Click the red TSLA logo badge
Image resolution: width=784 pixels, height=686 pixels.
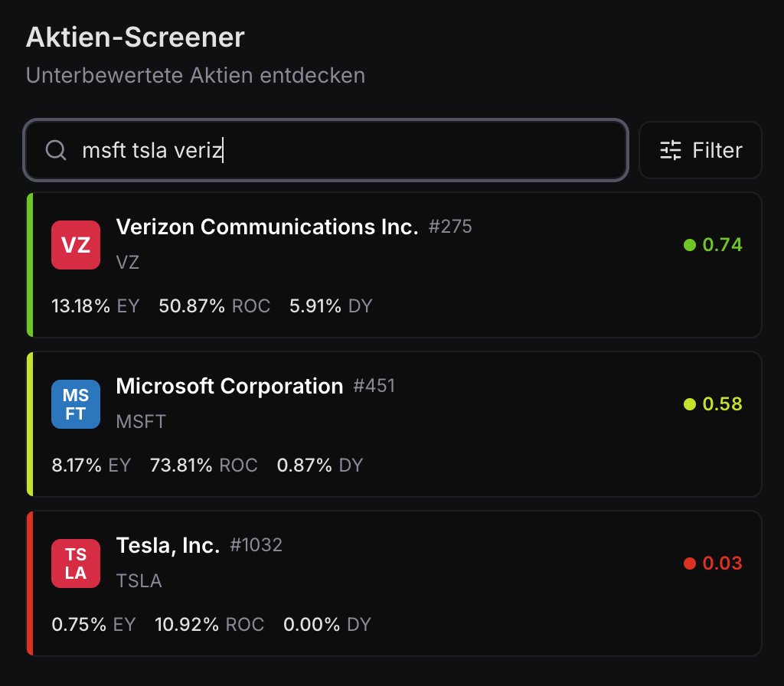(76, 563)
